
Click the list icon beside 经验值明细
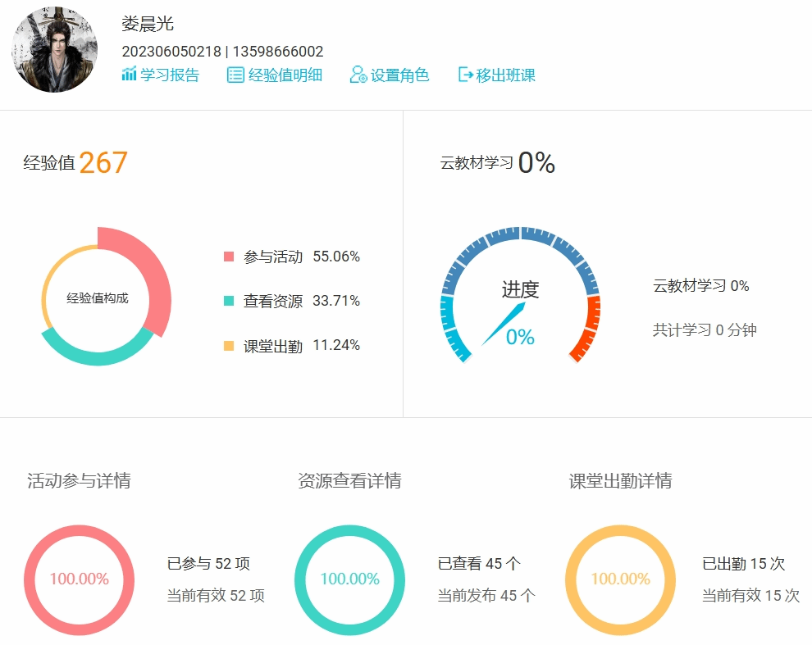coord(235,75)
